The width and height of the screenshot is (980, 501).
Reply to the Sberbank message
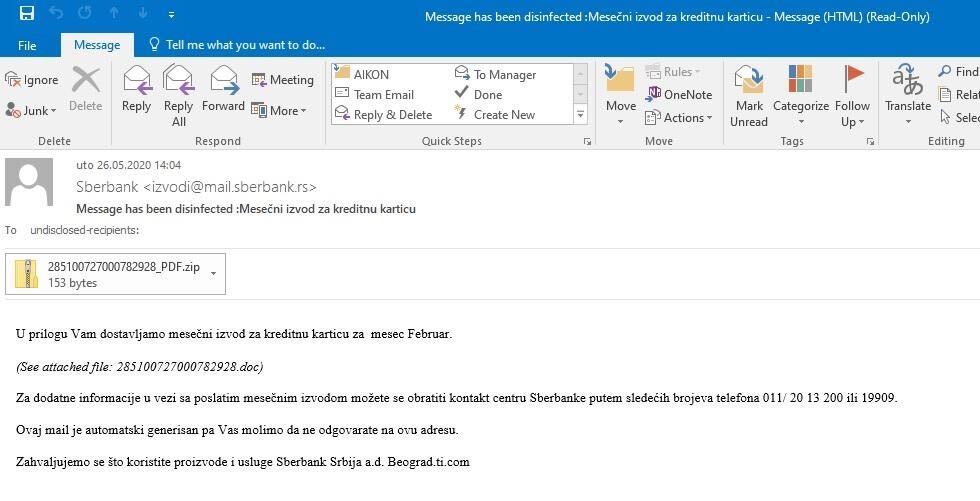(x=136, y=89)
